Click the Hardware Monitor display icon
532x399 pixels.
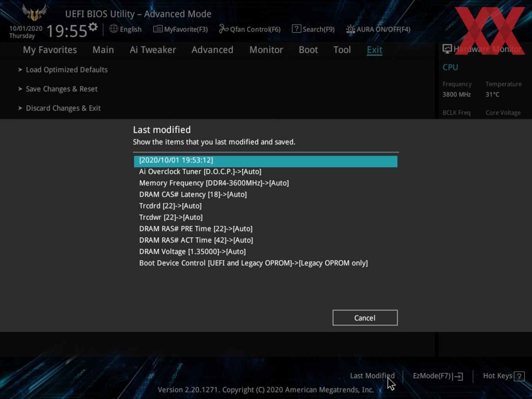(447, 49)
